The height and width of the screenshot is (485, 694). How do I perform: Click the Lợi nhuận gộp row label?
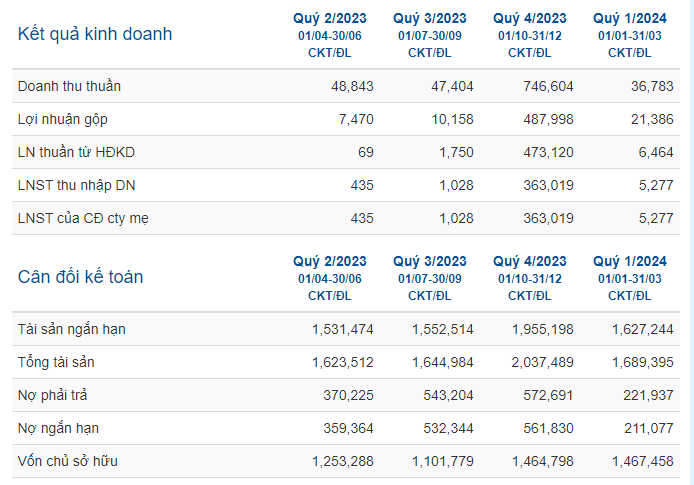point(62,119)
